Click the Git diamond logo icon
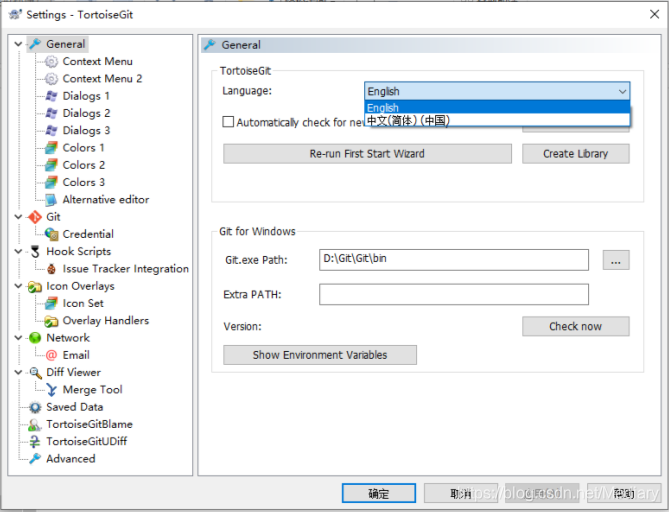This screenshot has width=669, height=512. click(35, 217)
